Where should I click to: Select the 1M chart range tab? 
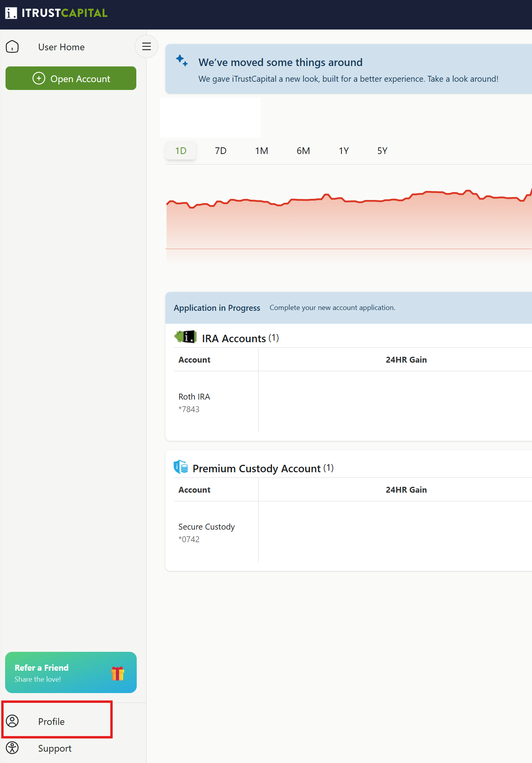click(x=262, y=151)
